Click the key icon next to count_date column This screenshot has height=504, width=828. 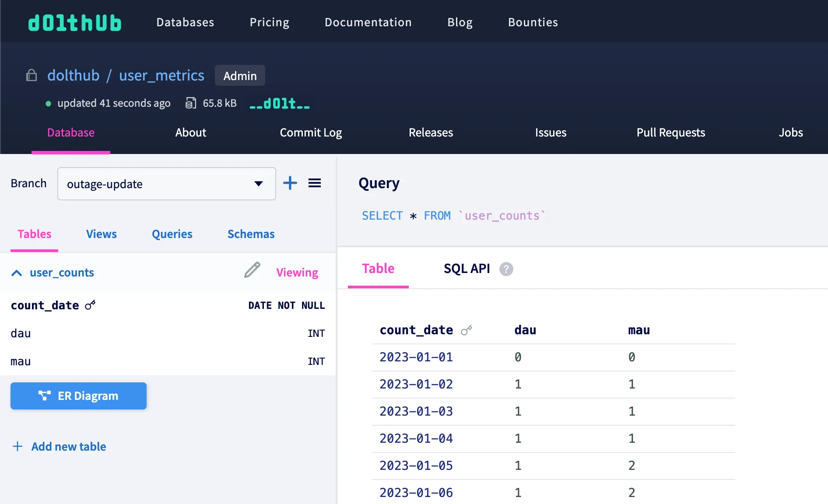[x=90, y=305]
